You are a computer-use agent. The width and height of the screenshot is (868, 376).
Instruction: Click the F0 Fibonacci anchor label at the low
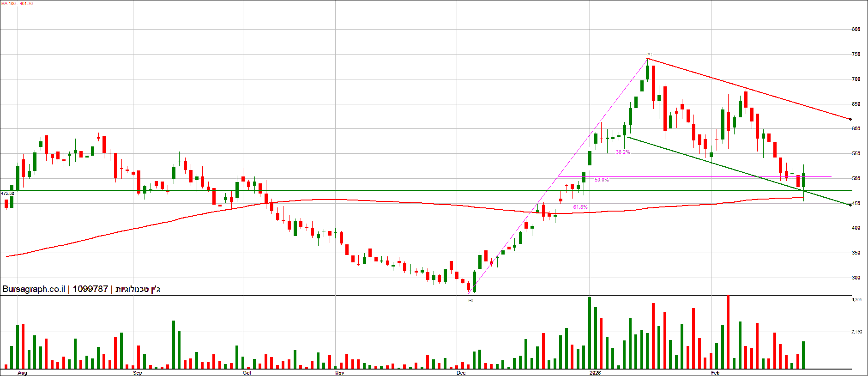click(x=471, y=300)
